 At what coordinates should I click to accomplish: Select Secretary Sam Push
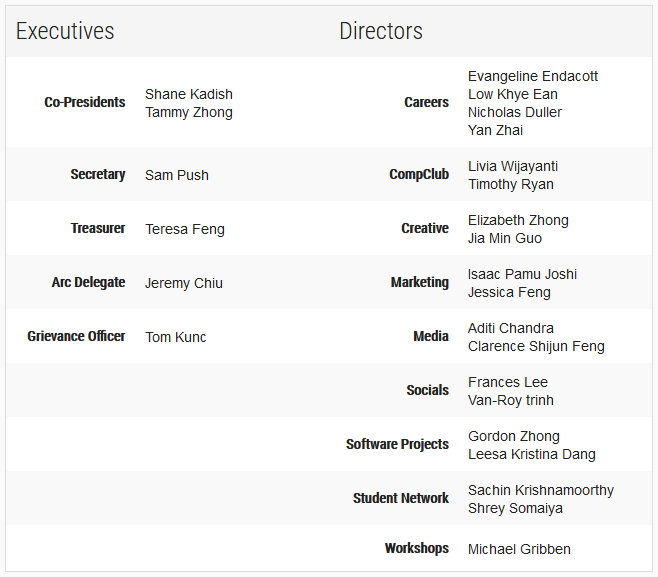point(177,175)
